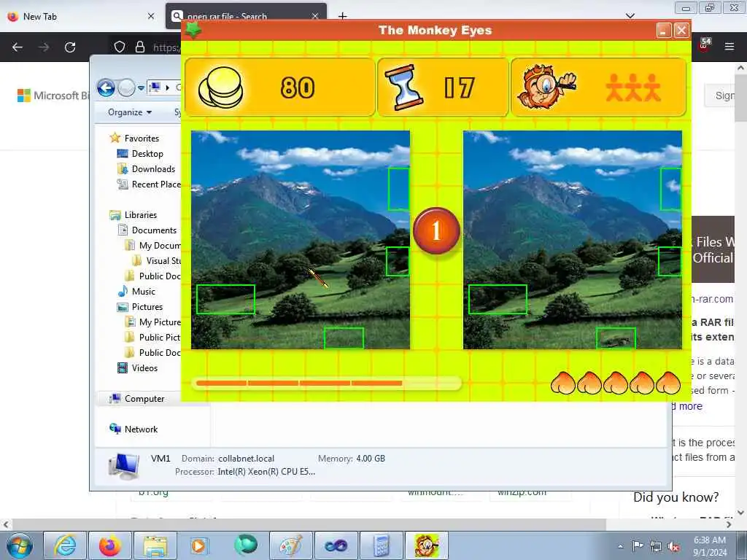The image size is (747, 560).
Task: Click the File Explorer taskbar icon
Action: coord(155,545)
